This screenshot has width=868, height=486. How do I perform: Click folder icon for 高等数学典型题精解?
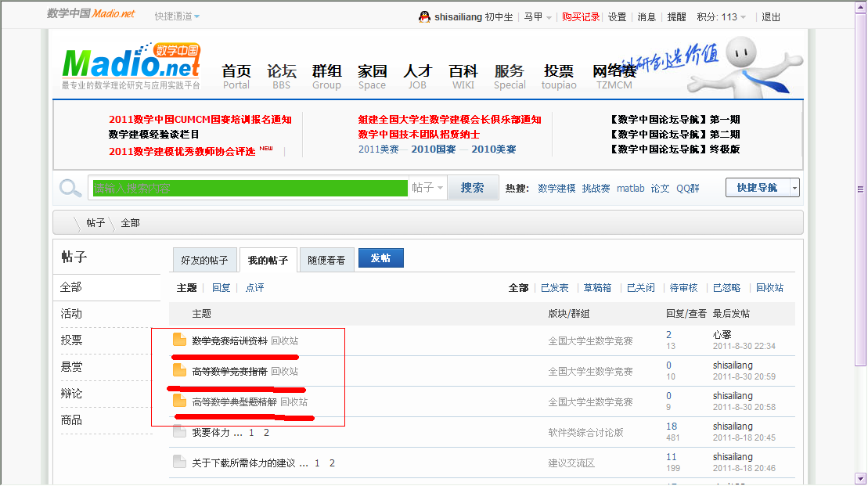pyautogui.click(x=179, y=400)
